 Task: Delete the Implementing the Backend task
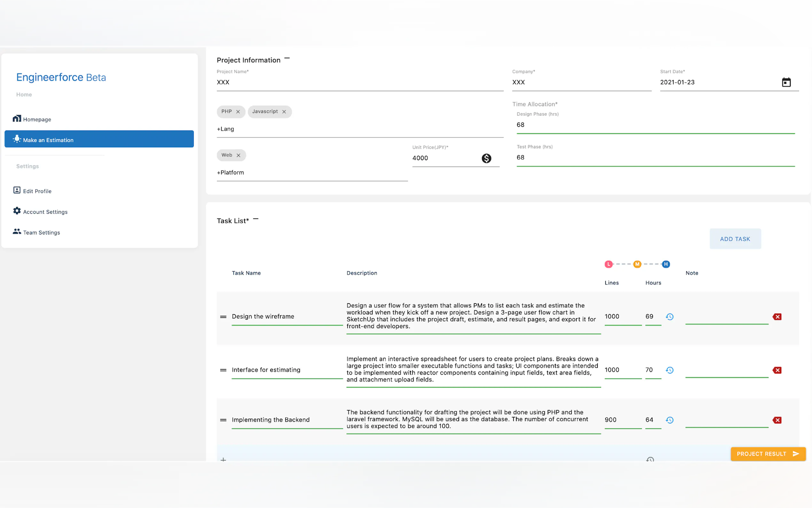click(777, 420)
